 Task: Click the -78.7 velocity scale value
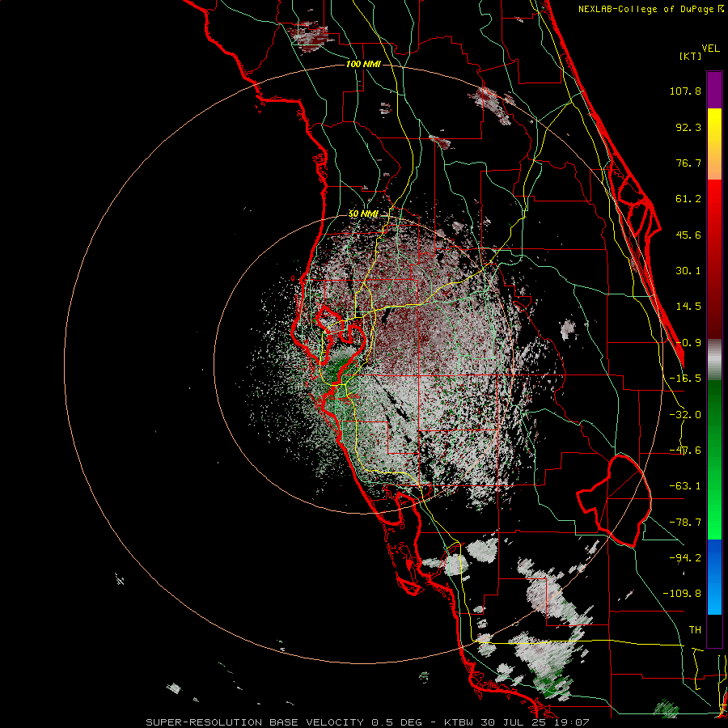[x=685, y=523]
